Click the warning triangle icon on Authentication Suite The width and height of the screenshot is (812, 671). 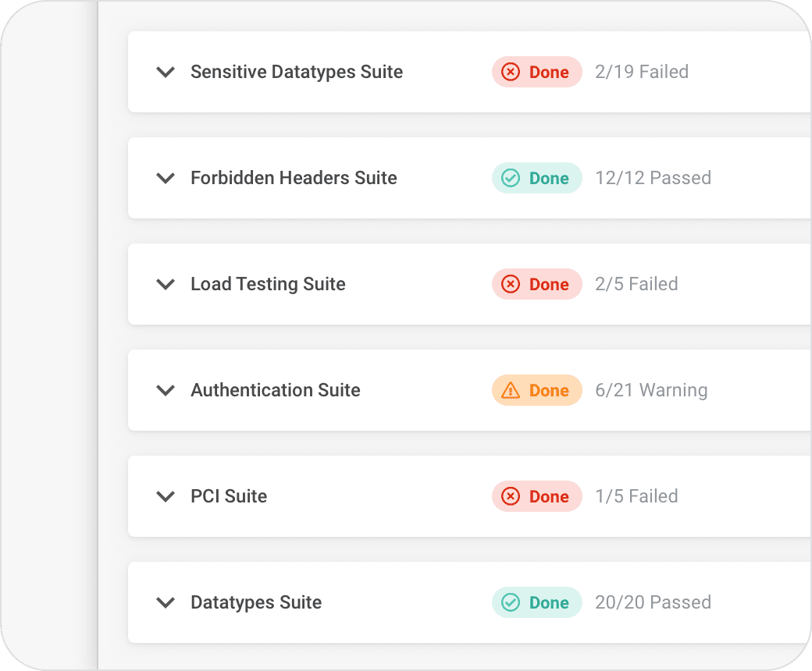coord(510,390)
